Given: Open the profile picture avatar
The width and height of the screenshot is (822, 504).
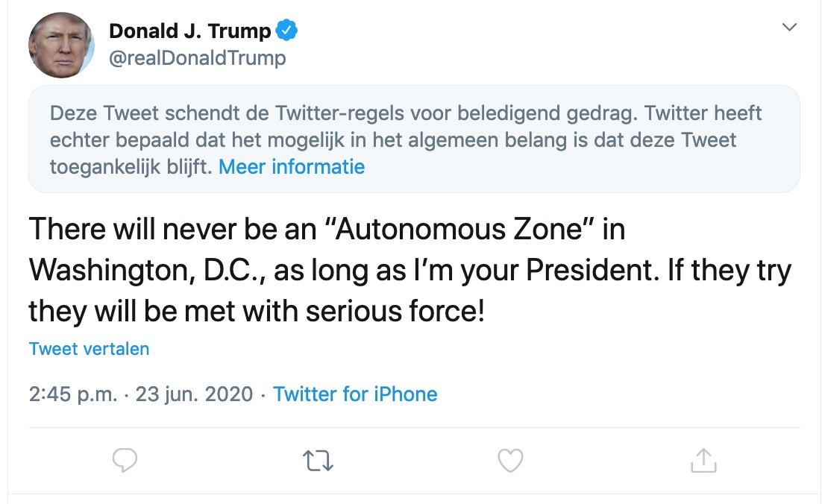Looking at the screenshot, I should (x=61, y=45).
